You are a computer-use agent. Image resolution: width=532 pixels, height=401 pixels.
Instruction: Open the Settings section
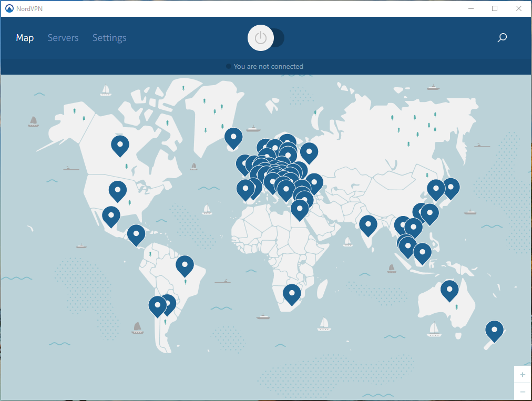tap(109, 37)
